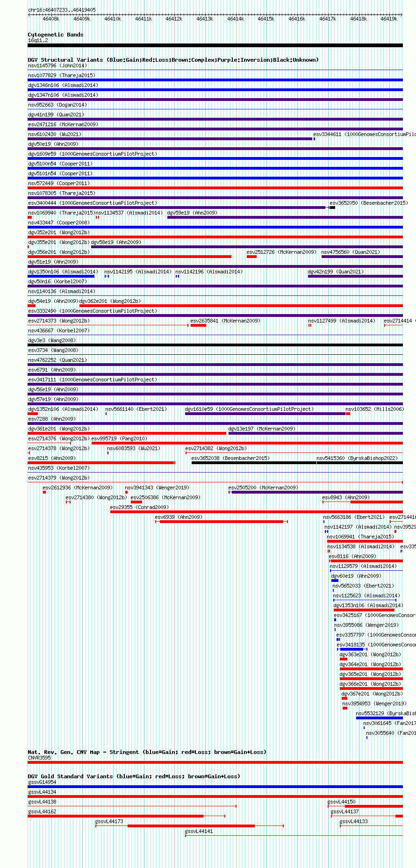Select nsv1127499 (Alsmadi2014) variant
This screenshot has width=416, height=868.
coord(342,321)
